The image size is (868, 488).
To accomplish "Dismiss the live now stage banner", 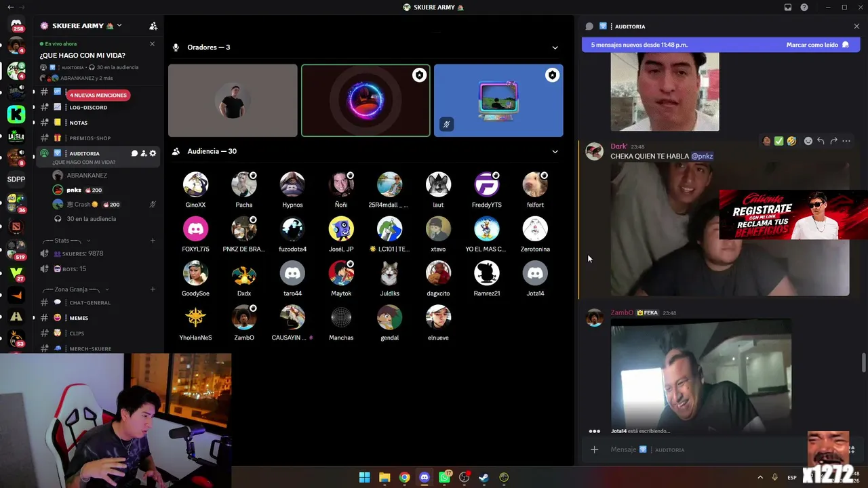I will [x=152, y=44].
